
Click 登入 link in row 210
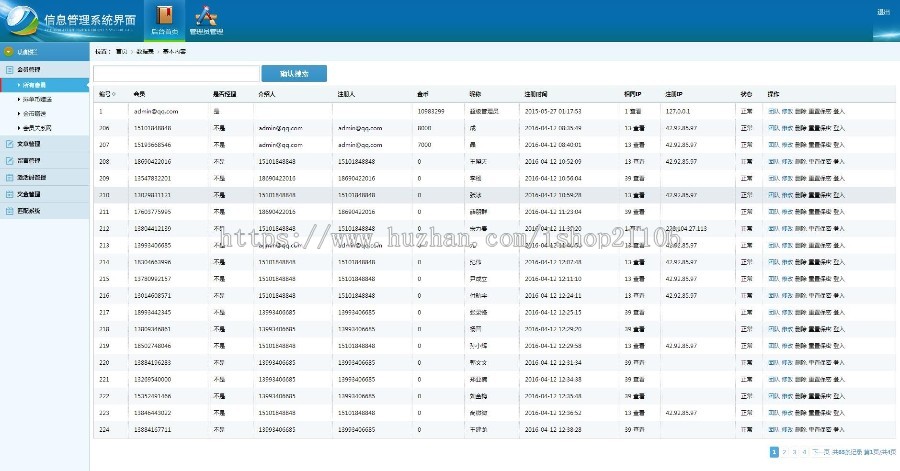point(839,195)
